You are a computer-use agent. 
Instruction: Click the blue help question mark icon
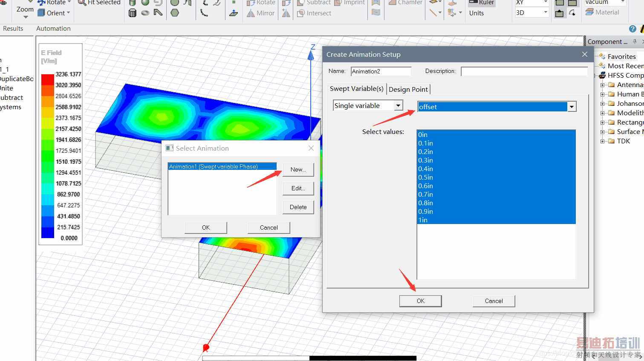click(x=632, y=29)
